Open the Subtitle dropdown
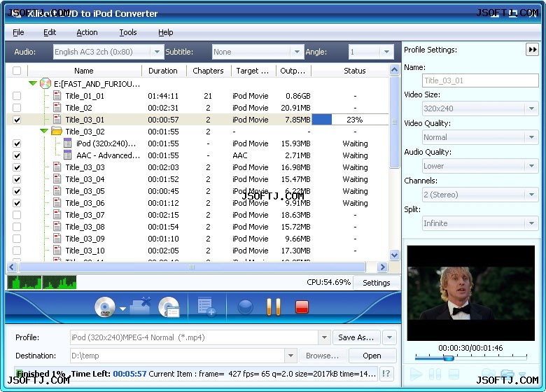The image size is (546, 392). pos(297,52)
